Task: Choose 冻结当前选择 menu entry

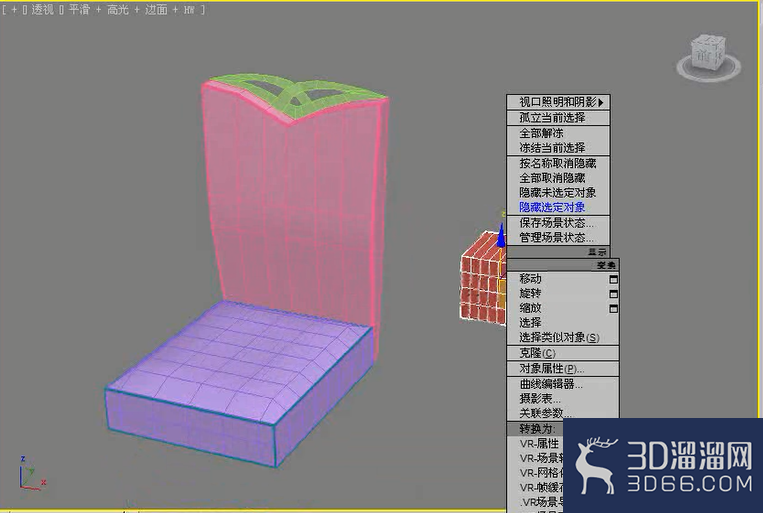Action: pos(558,147)
